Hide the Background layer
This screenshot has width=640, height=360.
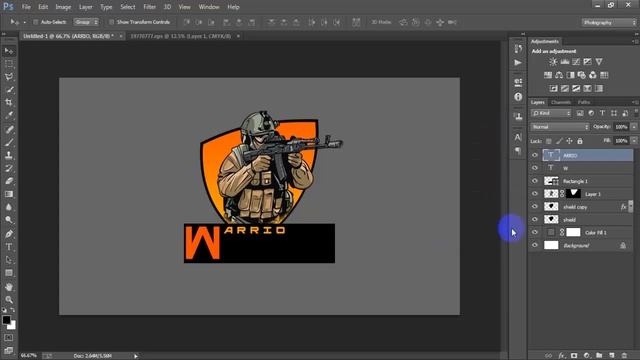click(535, 245)
